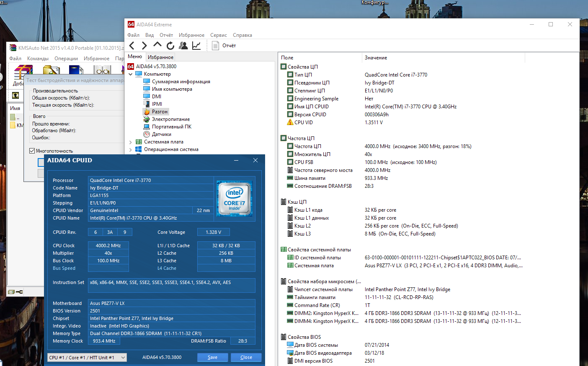Open the Вид menu in AIDA64
This screenshot has width=588, height=366.
tap(150, 35)
